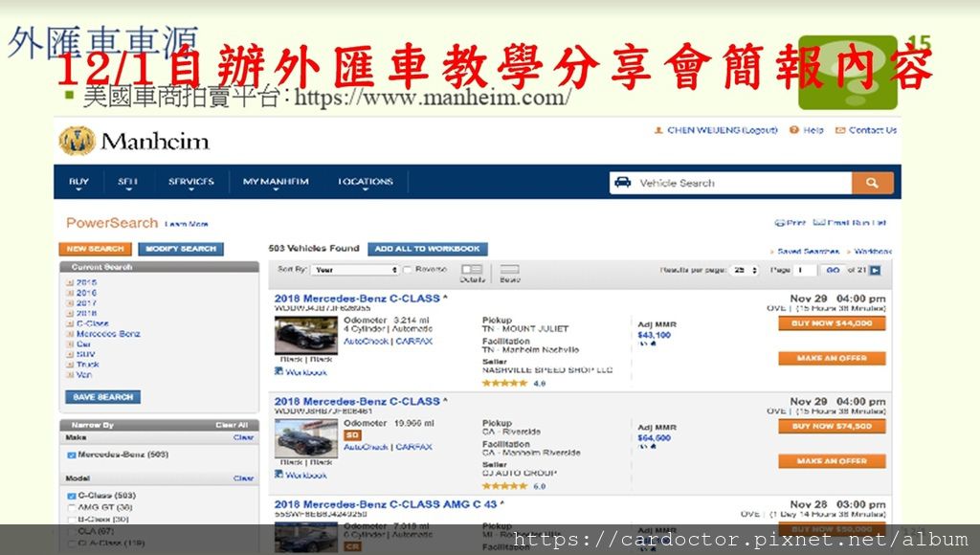The height and width of the screenshot is (555, 980).
Task: Click Clear All in Narrow By header
Action: pyautogui.click(x=232, y=425)
